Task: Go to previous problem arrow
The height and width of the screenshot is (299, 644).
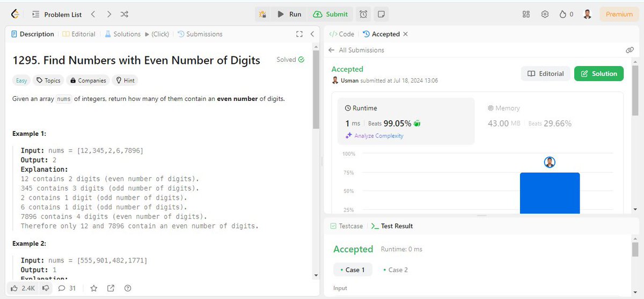Action: pos(93,14)
